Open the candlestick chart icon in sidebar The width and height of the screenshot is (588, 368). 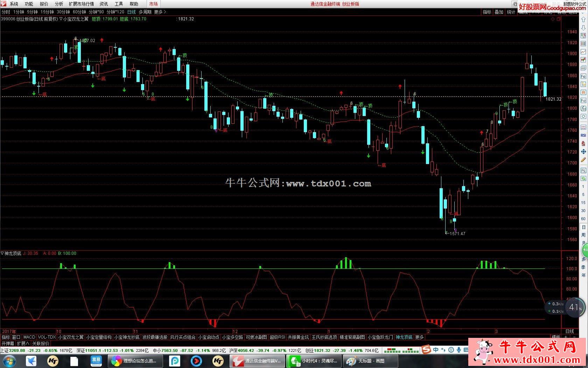(583, 60)
